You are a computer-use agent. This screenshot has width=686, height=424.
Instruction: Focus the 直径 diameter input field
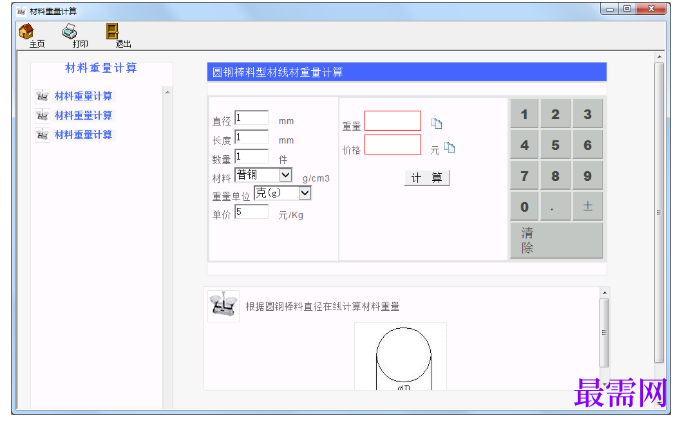tap(252, 118)
